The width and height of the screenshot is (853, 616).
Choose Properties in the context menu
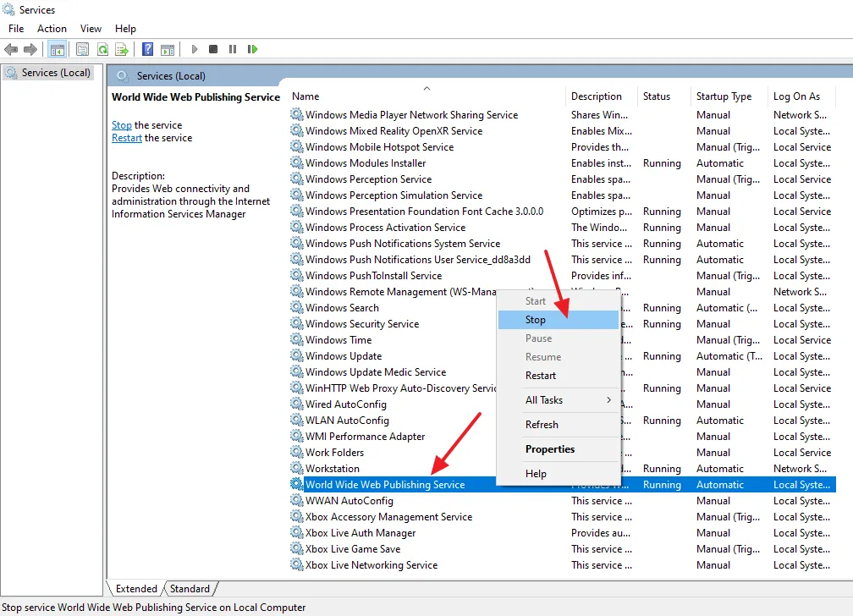[x=559, y=449]
